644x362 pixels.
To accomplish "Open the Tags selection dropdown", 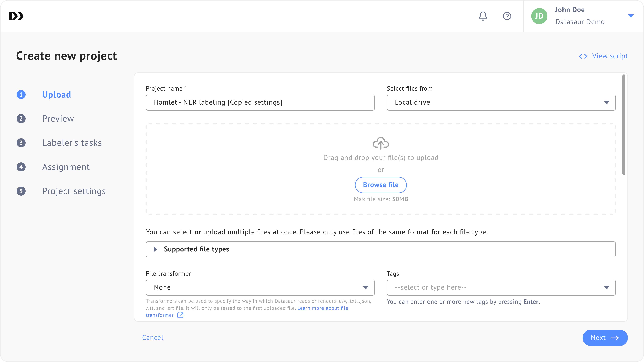I will [x=501, y=287].
